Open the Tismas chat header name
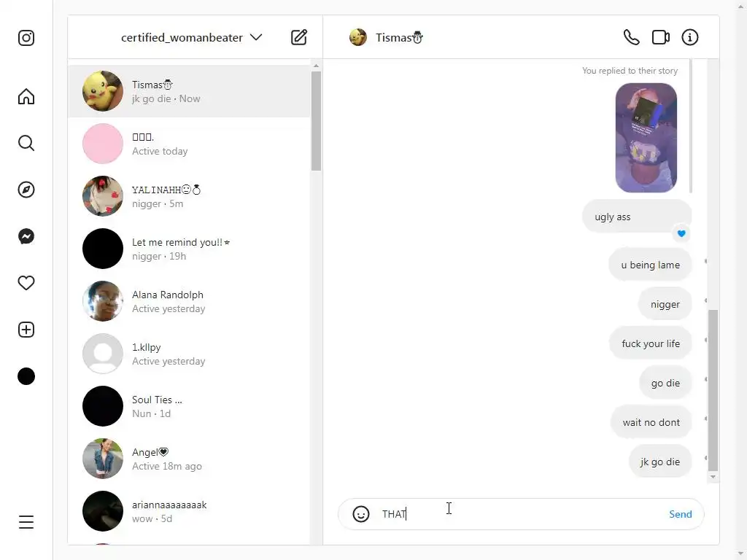Viewport: 747px width, 560px height. pyautogui.click(x=399, y=38)
